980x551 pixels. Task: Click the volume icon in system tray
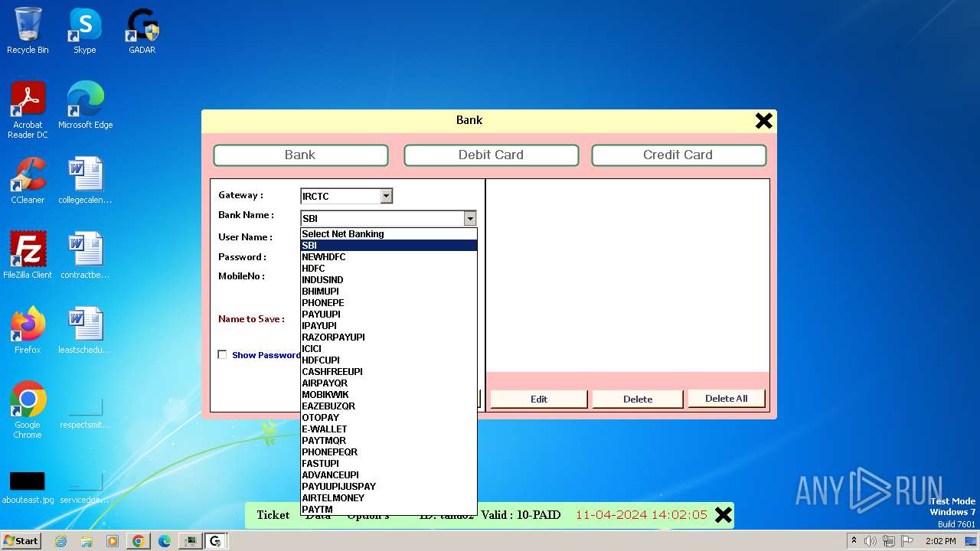pyautogui.click(x=870, y=541)
